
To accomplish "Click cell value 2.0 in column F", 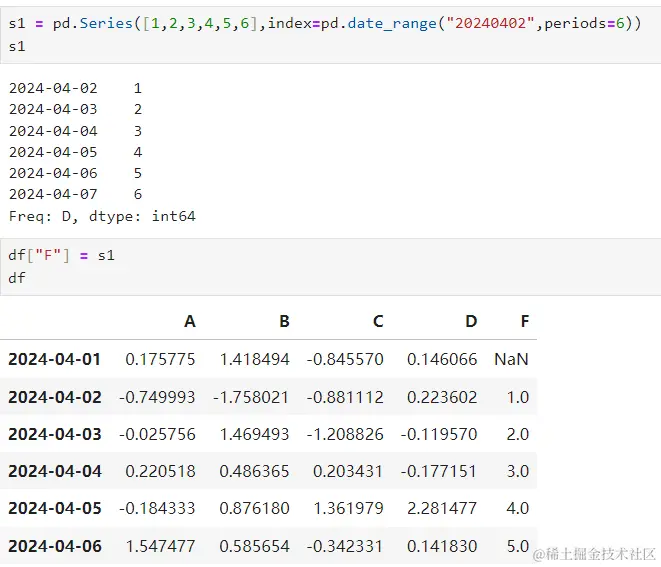I will point(518,434).
